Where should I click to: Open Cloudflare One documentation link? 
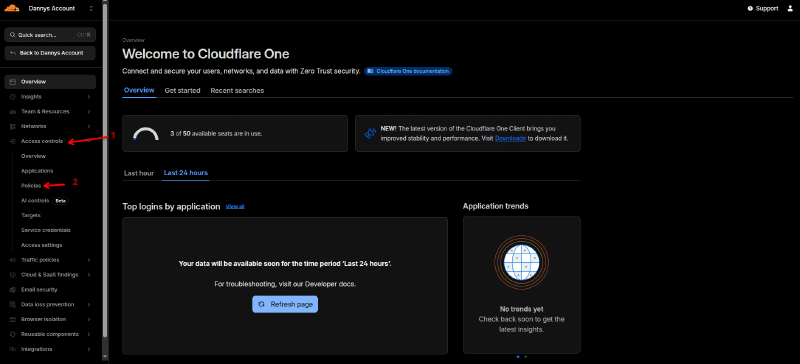tap(408, 71)
